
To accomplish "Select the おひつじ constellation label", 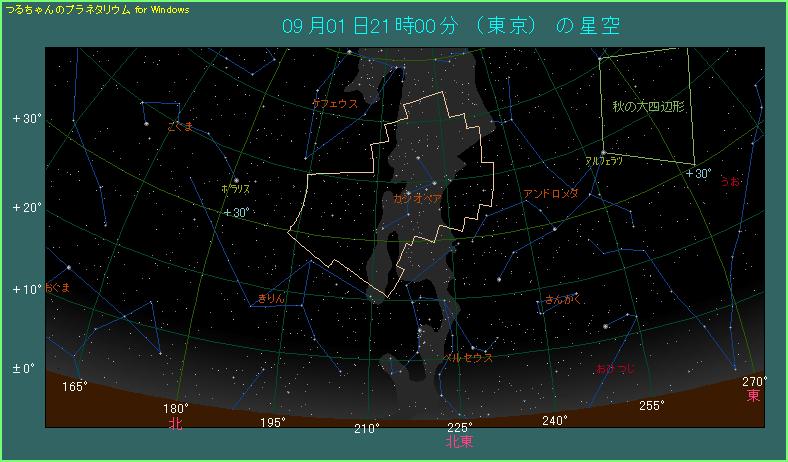I will click(x=613, y=370).
